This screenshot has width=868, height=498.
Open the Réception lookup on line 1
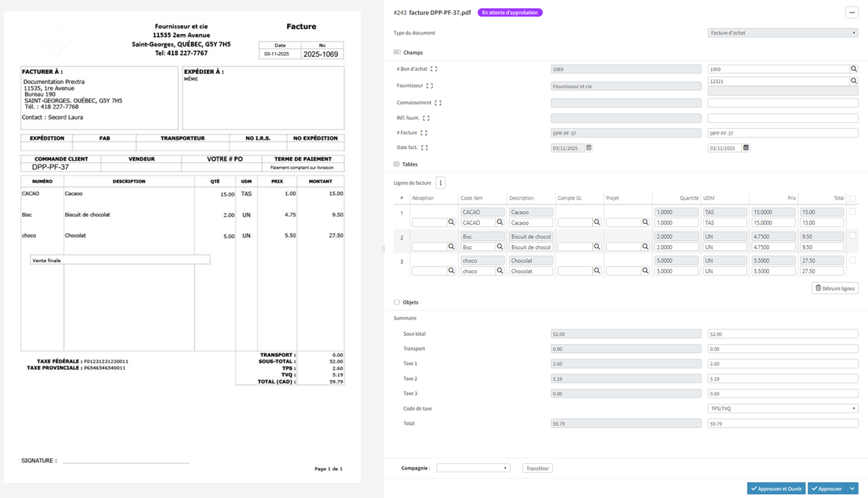pyautogui.click(x=451, y=223)
